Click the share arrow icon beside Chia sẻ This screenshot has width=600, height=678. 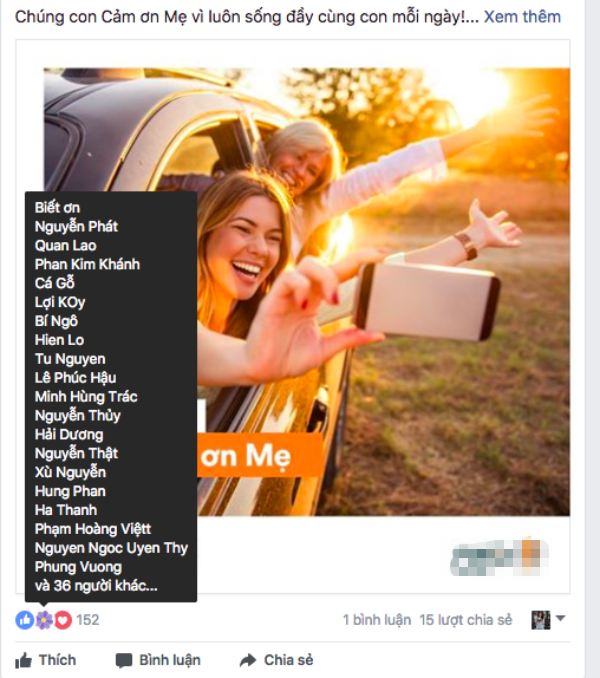coord(248,660)
